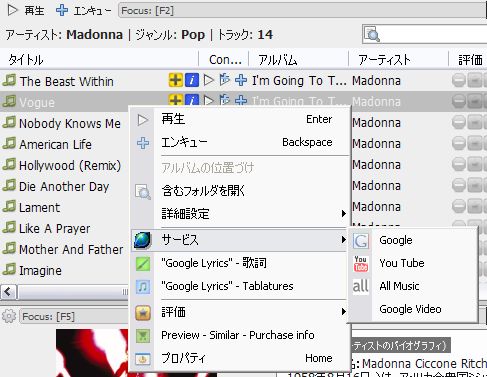The image size is (487, 377).
Task: Choose 含むフォルダを開く in the context menu
Action: pos(240,191)
